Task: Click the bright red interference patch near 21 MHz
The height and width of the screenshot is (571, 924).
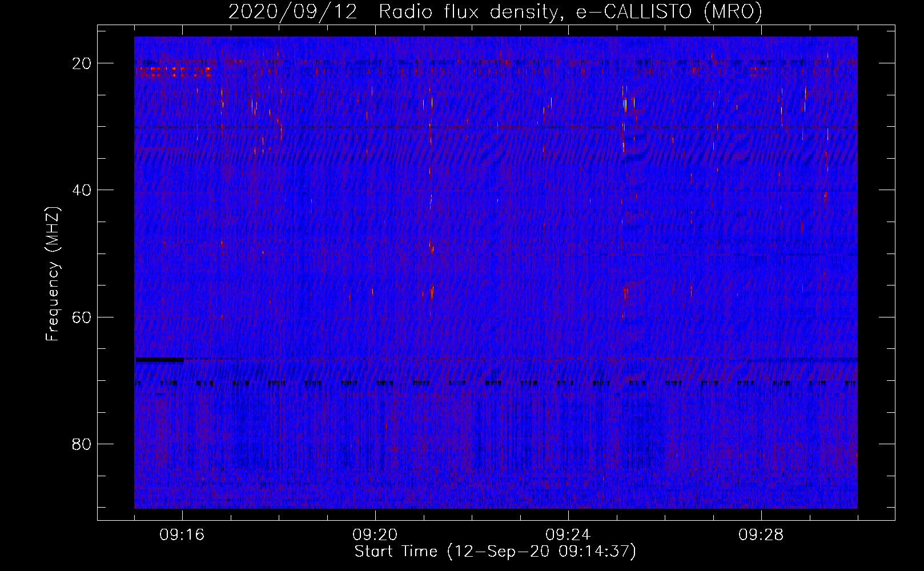Action: (174, 71)
